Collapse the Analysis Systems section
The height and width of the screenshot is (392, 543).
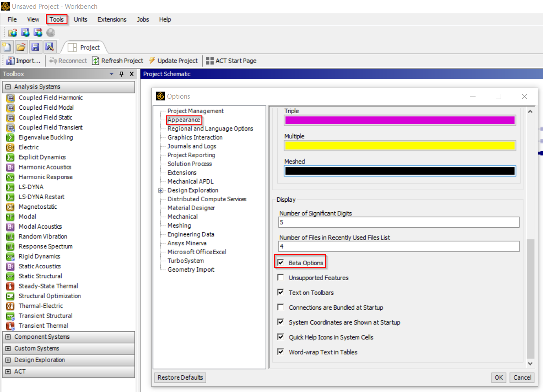point(7,87)
